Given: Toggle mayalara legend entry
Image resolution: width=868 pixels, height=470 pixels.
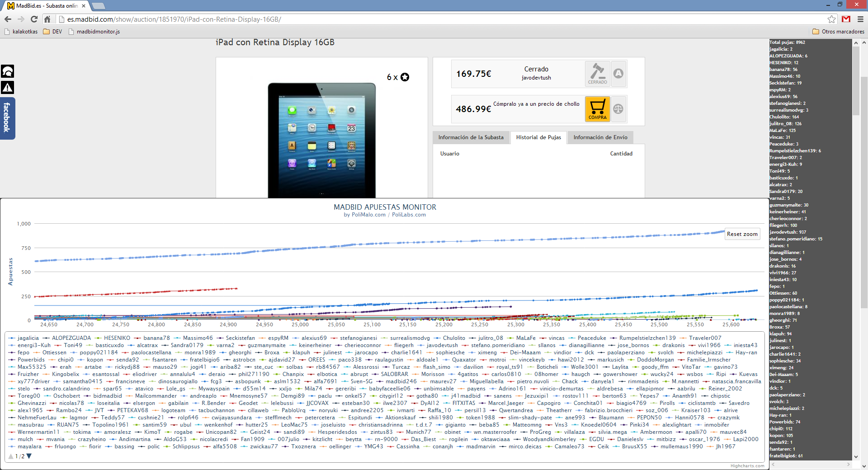Looking at the screenshot, I should tap(25, 446).
